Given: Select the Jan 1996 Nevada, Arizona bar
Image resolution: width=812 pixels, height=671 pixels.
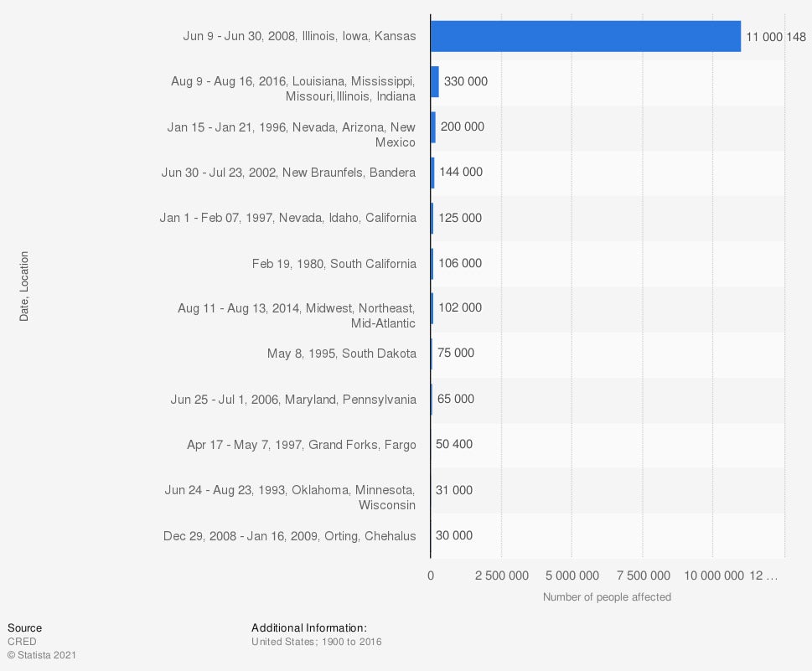Looking at the screenshot, I should click(x=433, y=126).
